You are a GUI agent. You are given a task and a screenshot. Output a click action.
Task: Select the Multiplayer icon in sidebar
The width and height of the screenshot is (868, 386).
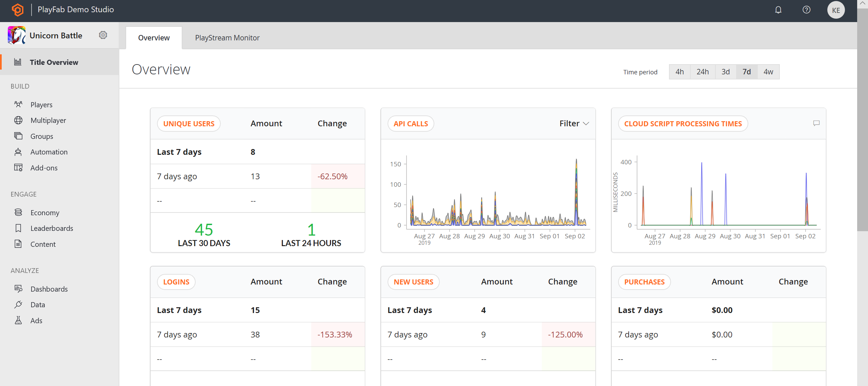pos(18,120)
